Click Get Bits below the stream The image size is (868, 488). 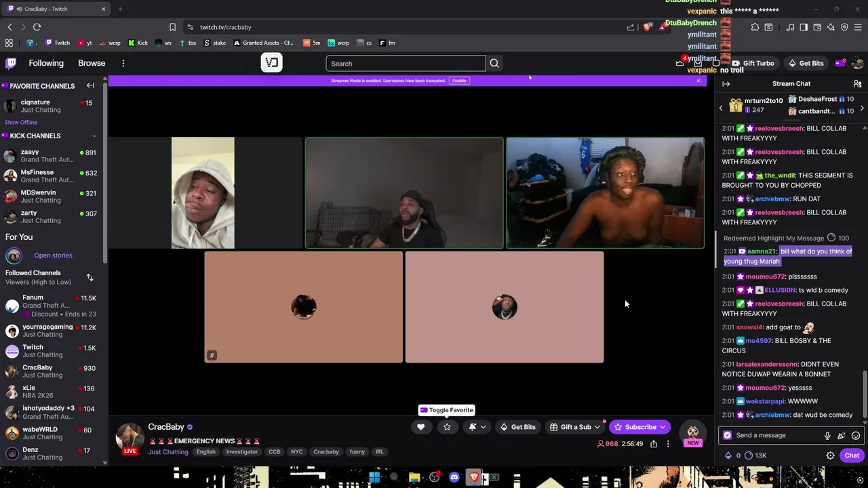point(517,427)
